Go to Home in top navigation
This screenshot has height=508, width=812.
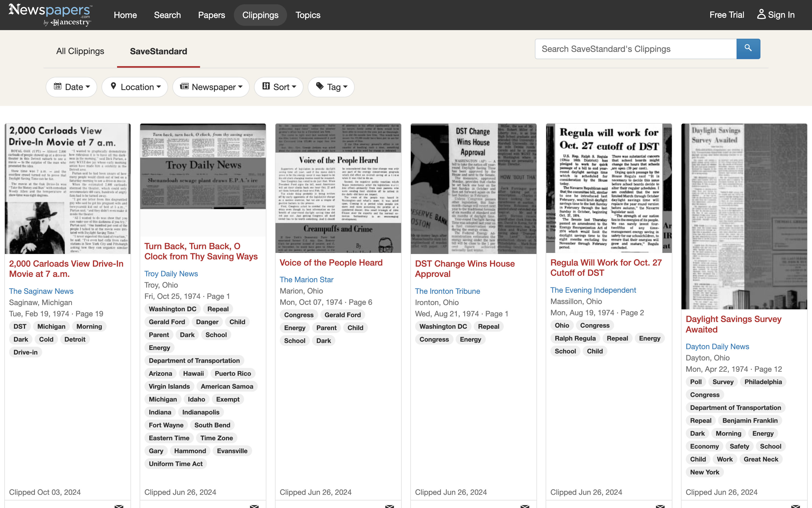click(125, 15)
